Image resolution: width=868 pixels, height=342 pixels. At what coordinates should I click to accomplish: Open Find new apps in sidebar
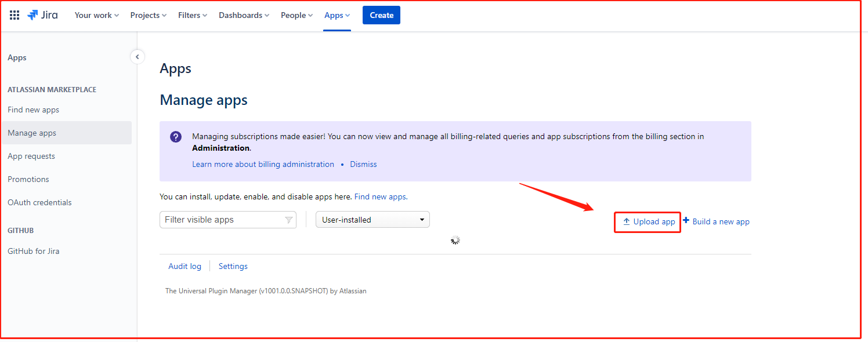[x=34, y=110]
